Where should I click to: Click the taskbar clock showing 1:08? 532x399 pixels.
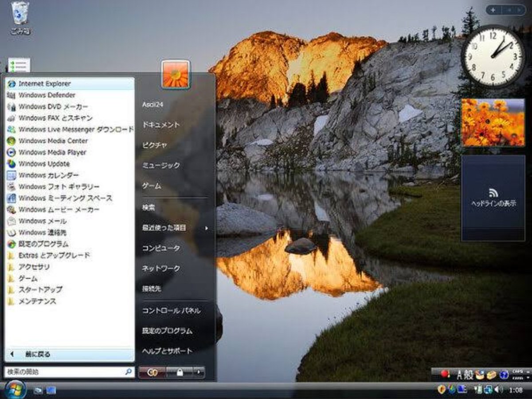(516, 390)
